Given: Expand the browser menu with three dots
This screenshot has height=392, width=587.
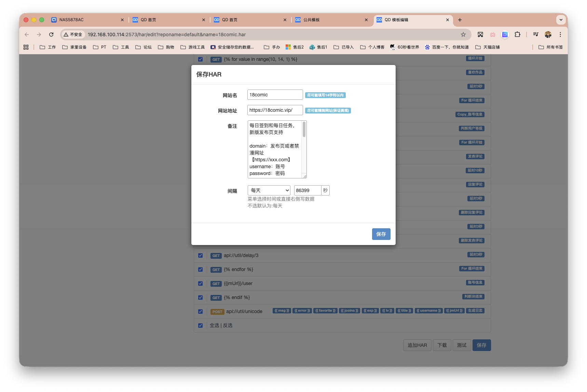Looking at the screenshot, I should coord(560,34).
